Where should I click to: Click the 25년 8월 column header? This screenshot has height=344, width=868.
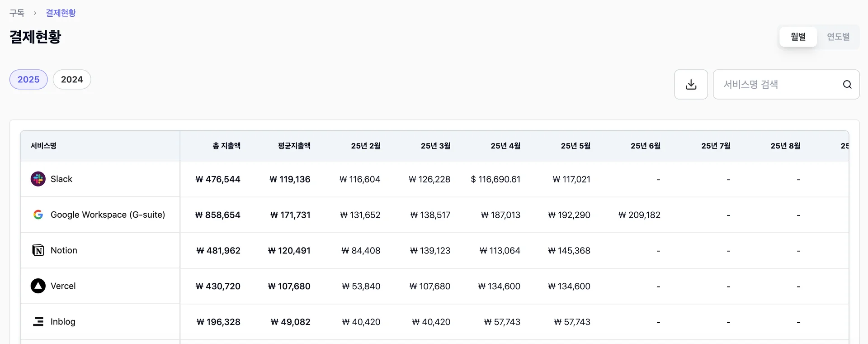click(x=786, y=146)
